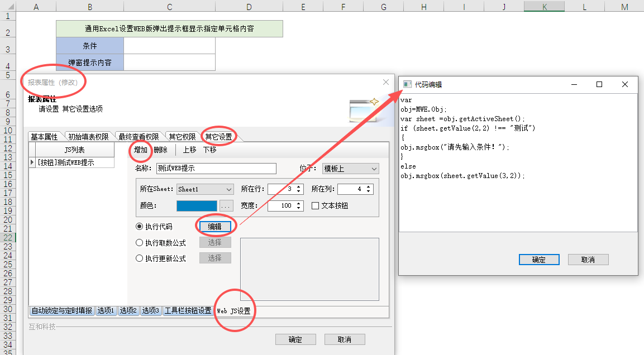
Task: Select the 执行取数公式 radio button
Action: coord(140,243)
